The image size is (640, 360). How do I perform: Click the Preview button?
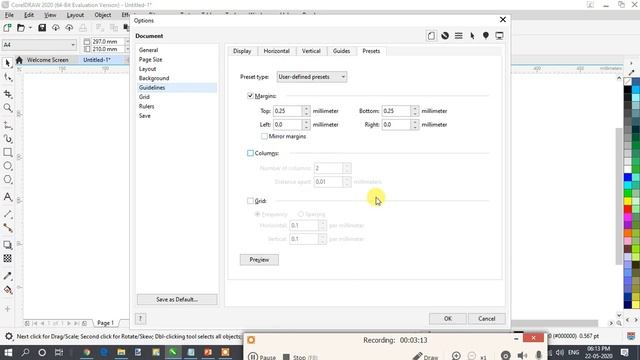pos(259,260)
